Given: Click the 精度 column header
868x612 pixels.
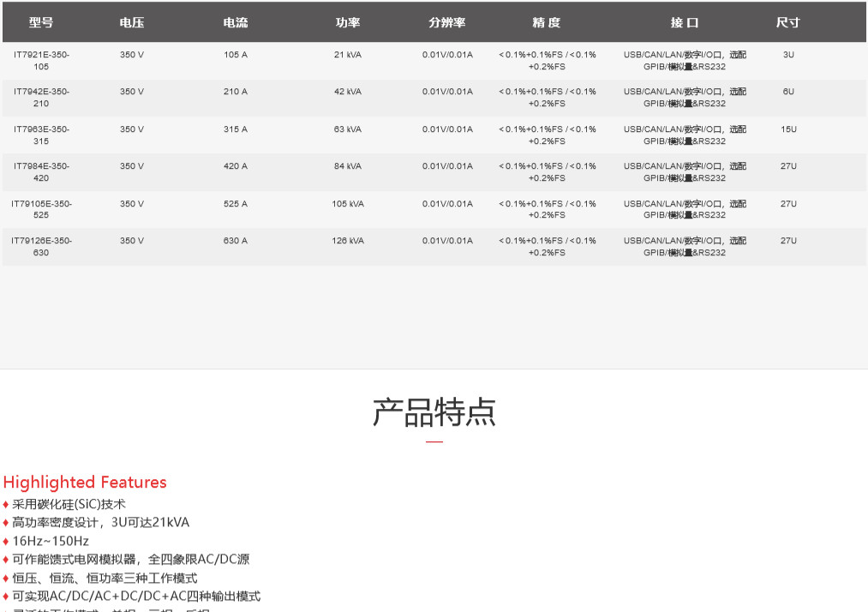Looking at the screenshot, I should (x=547, y=23).
